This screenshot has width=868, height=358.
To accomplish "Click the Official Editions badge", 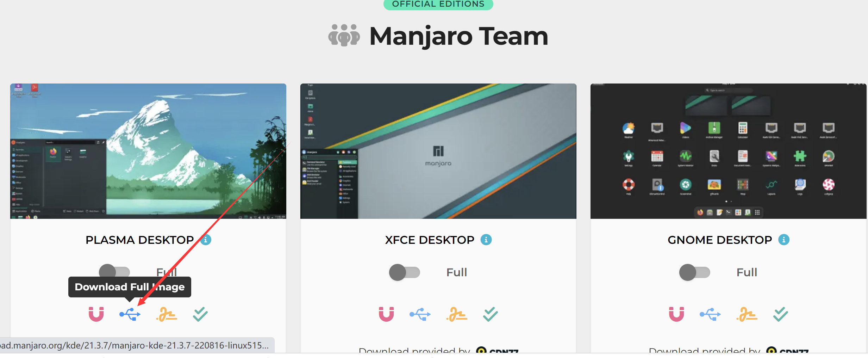I will (x=438, y=4).
